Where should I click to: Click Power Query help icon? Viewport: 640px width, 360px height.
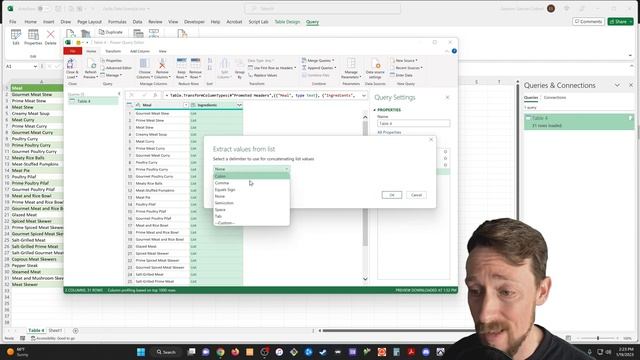[x=454, y=51]
